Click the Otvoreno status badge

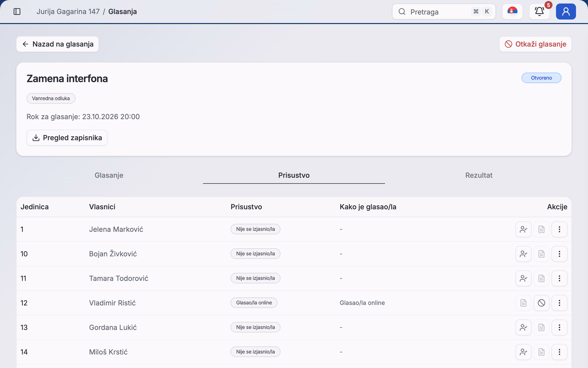541,78
